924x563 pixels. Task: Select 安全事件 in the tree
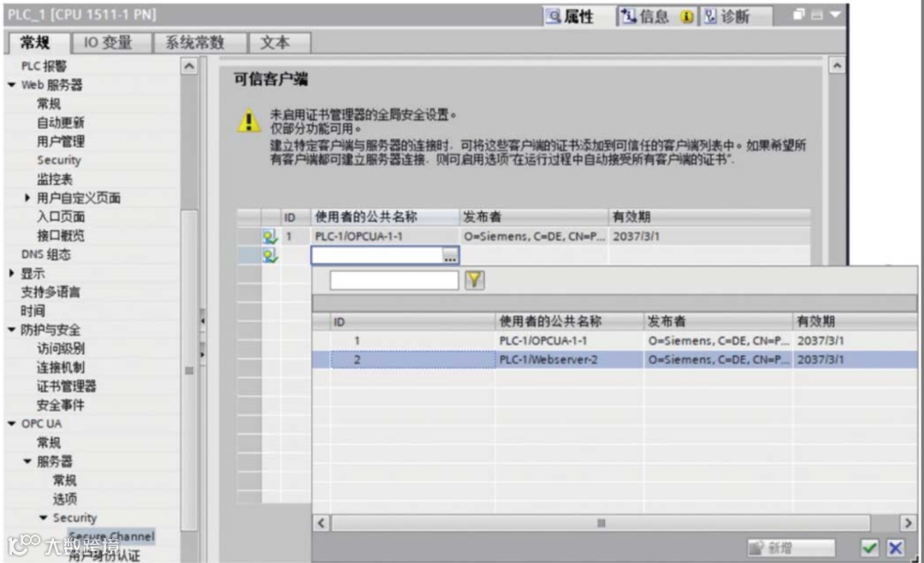click(61, 405)
